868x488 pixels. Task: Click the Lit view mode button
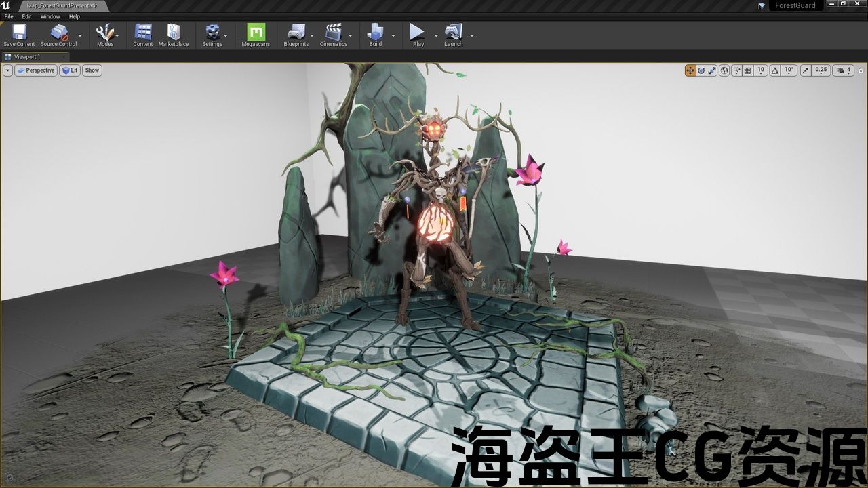click(70, 70)
